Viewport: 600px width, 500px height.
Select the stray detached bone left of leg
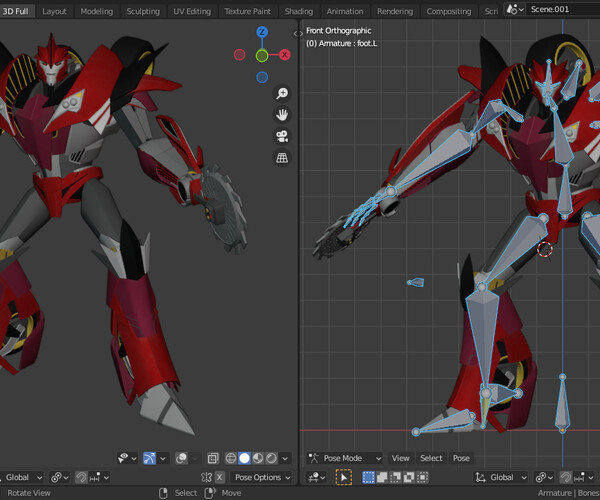point(416,282)
